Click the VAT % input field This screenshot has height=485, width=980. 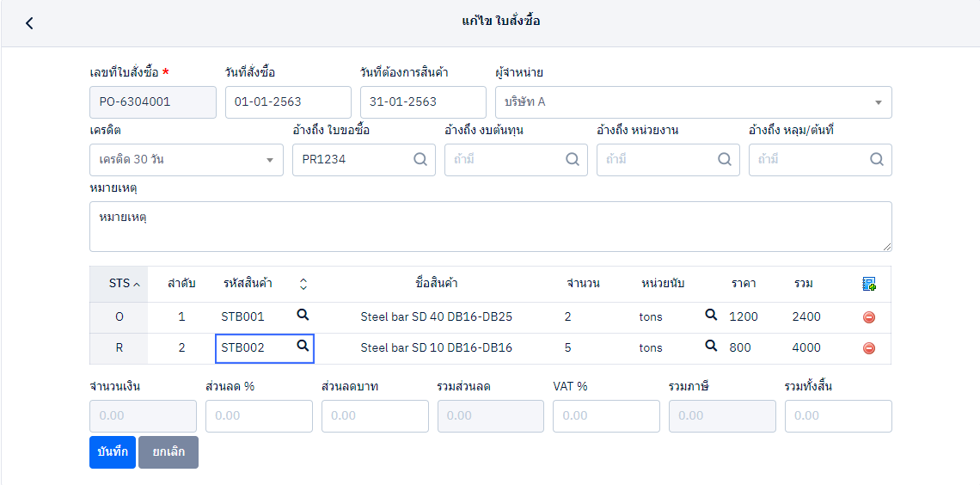606,416
